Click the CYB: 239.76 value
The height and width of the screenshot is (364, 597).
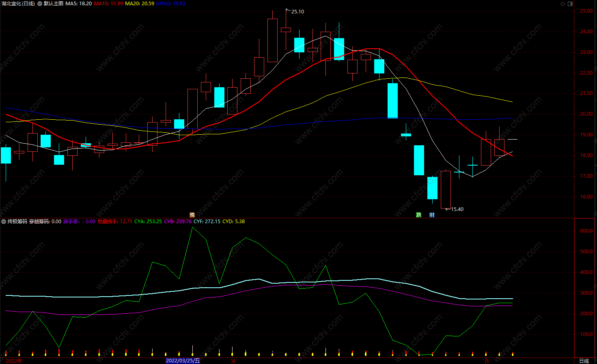[x=178, y=222]
